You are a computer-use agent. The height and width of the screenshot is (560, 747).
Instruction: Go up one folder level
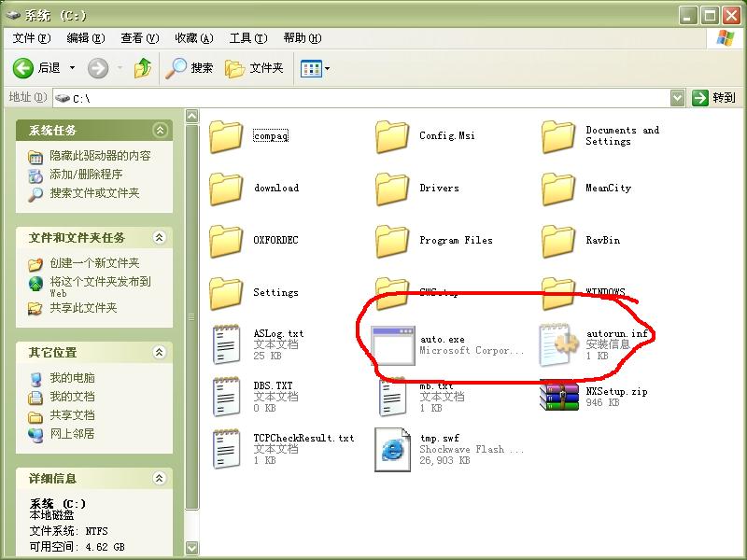pos(143,68)
